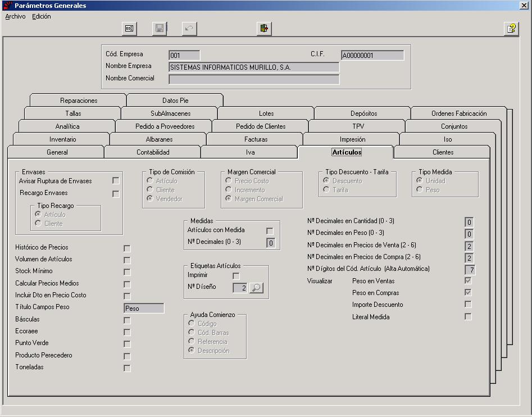Screen dimensions: 532x417
Task: Open Pedido de Clientes tab
Action: tap(261, 126)
